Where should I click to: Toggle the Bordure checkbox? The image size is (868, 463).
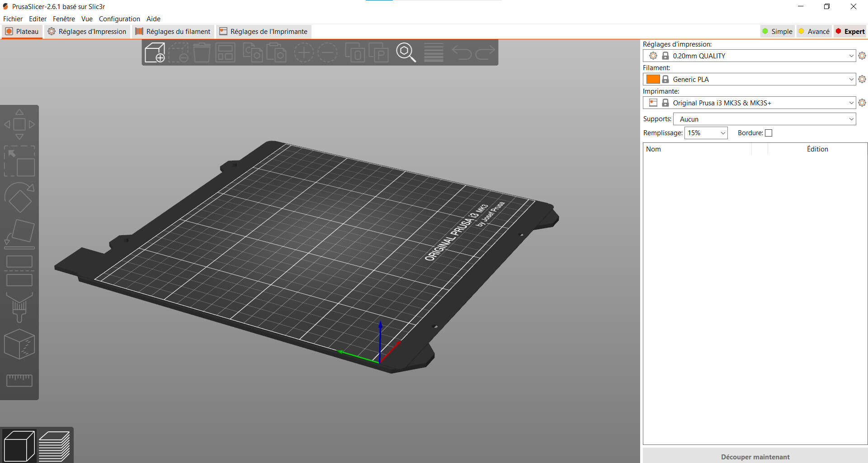coord(769,133)
